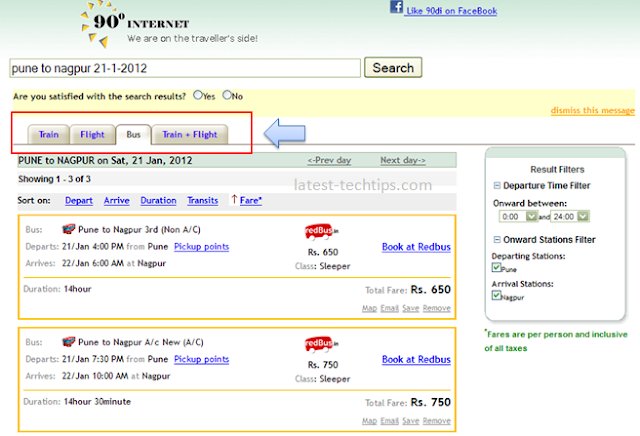Image resolution: width=640 pixels, height=436 pixels.
Task: Sort results by Fare
Action: point(251,200)
